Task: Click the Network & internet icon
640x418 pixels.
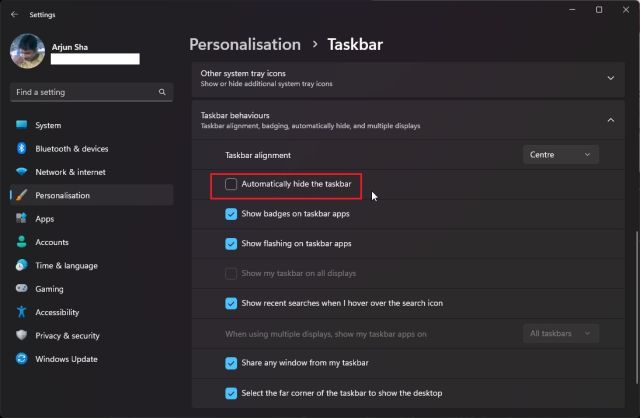Action: coord(21,172)
